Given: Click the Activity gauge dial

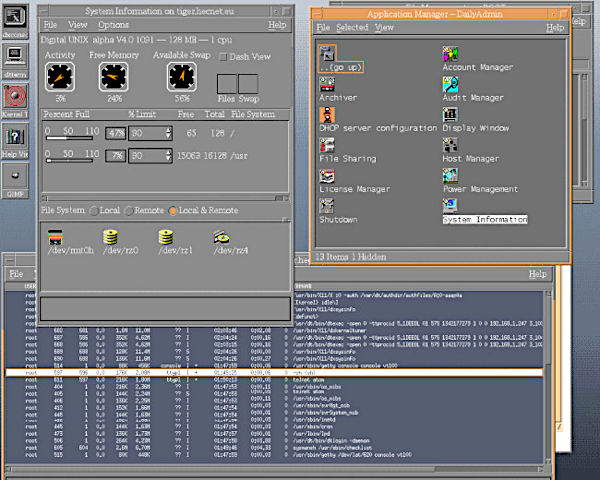Looking at the screenshot, I should (60, 77).
